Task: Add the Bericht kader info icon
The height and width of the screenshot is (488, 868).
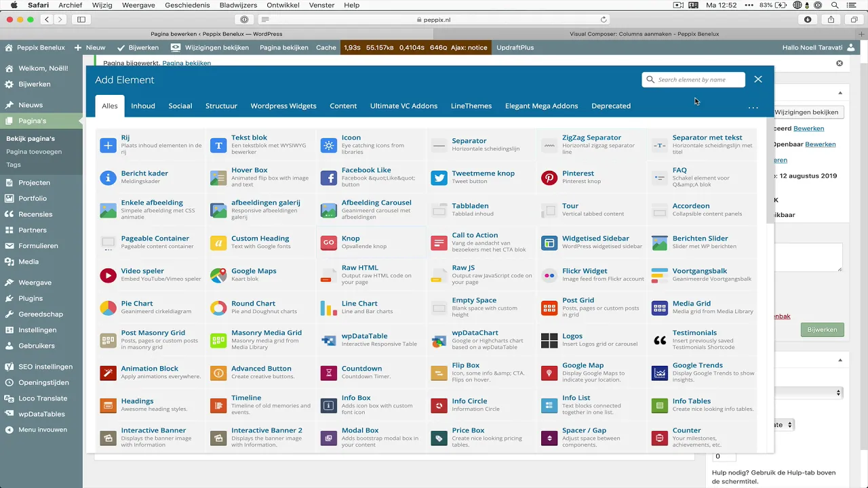Action: click(x=108, y=178)
